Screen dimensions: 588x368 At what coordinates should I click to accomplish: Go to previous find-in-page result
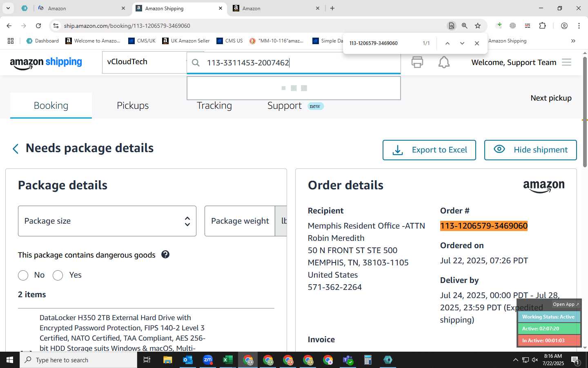[x=448, y=43]
